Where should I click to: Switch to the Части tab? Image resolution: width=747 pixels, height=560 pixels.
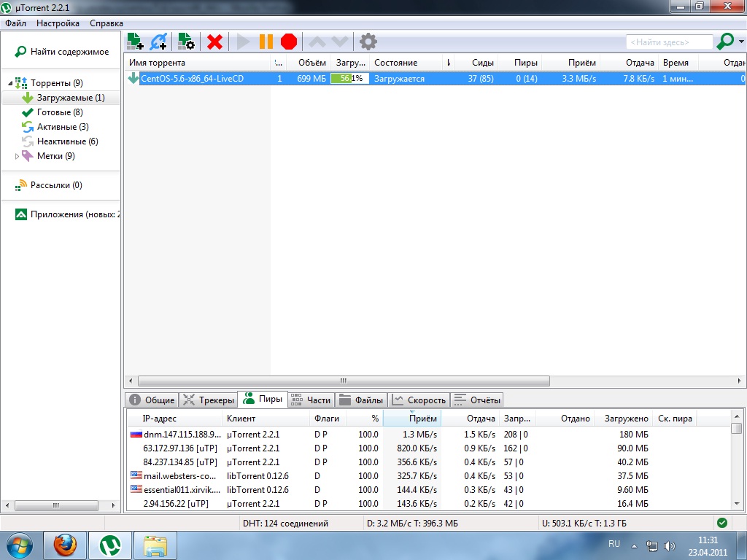pos(311,400)
